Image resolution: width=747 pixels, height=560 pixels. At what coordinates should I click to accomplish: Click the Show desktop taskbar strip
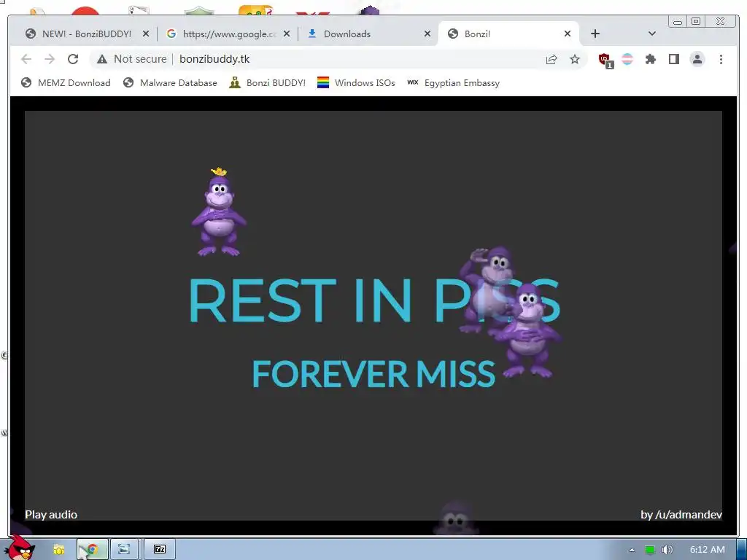click(x=742, y=550)
